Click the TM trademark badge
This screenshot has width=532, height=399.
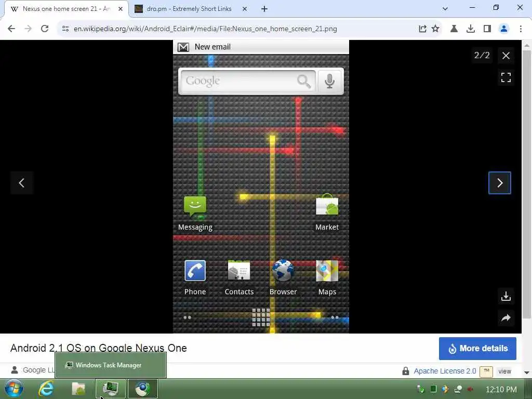[x=486, y=371]
